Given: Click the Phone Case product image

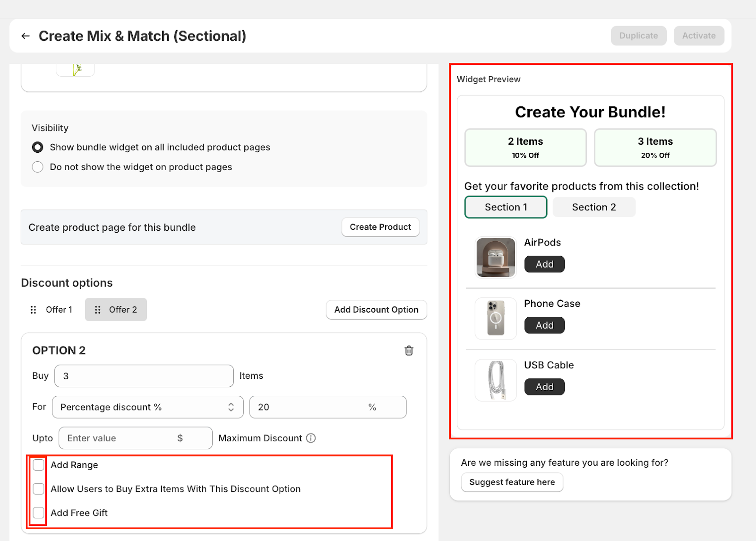Looking at the screenshot, I should [496, 318].
